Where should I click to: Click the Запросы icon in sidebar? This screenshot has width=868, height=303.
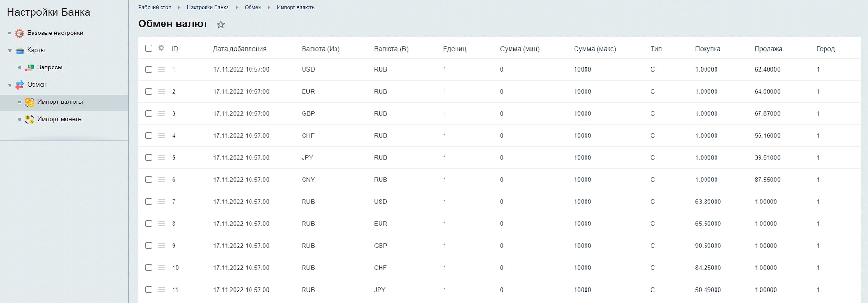(30, 67)
